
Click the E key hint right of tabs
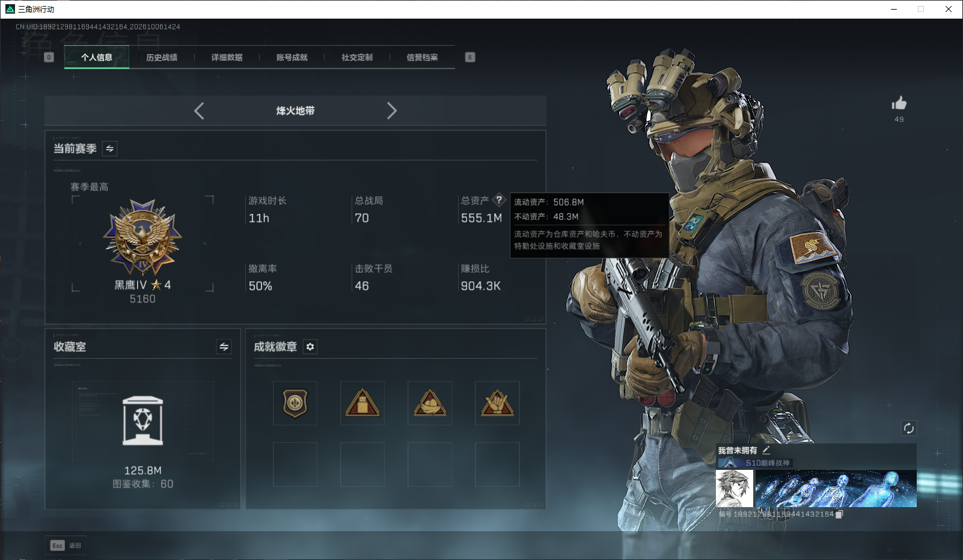[470, 57]
